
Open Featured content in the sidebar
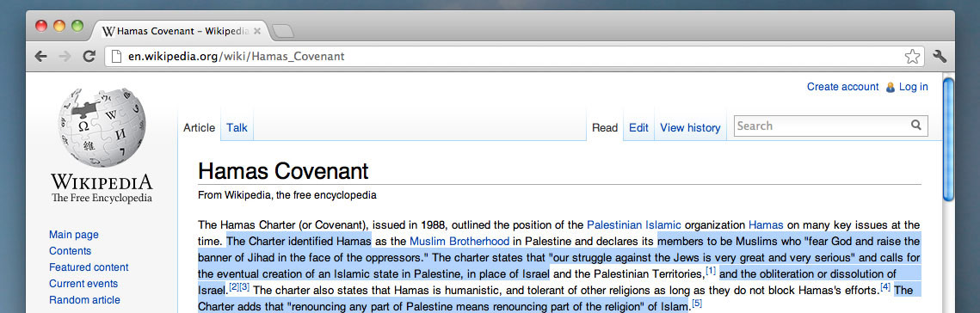pyautogui.click(x=89, y=267)
